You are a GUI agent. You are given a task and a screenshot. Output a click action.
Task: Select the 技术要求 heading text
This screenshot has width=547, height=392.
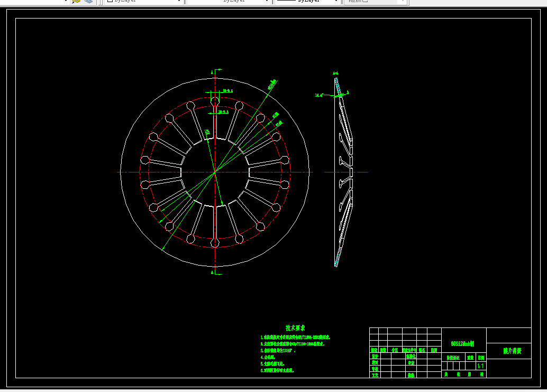pos(295,328)
